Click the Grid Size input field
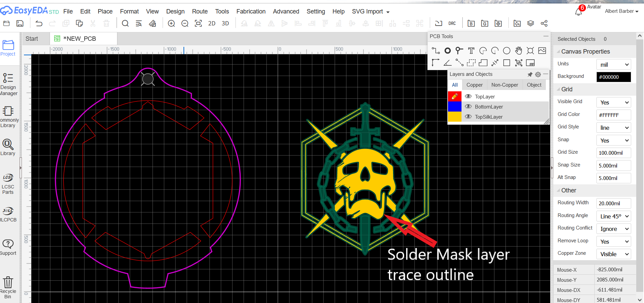The image size is (644, 303). [614, 153]
